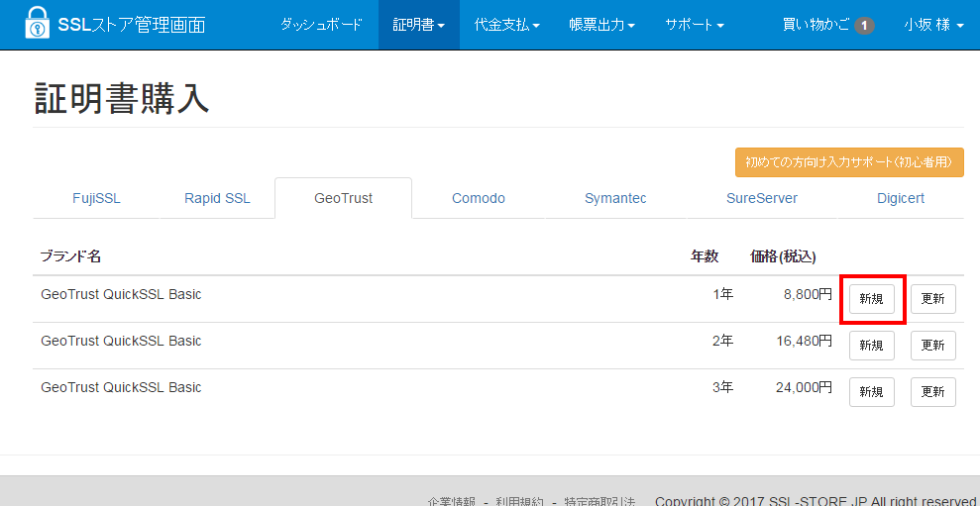Viewport: 980px width, 506px height.
Task: Click 新規 for the 1年 GeoTrust plan
Action: click(x=871, y=299)
